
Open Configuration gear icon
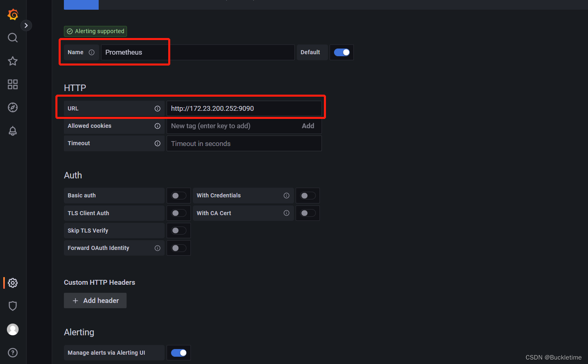pos(13,283)
